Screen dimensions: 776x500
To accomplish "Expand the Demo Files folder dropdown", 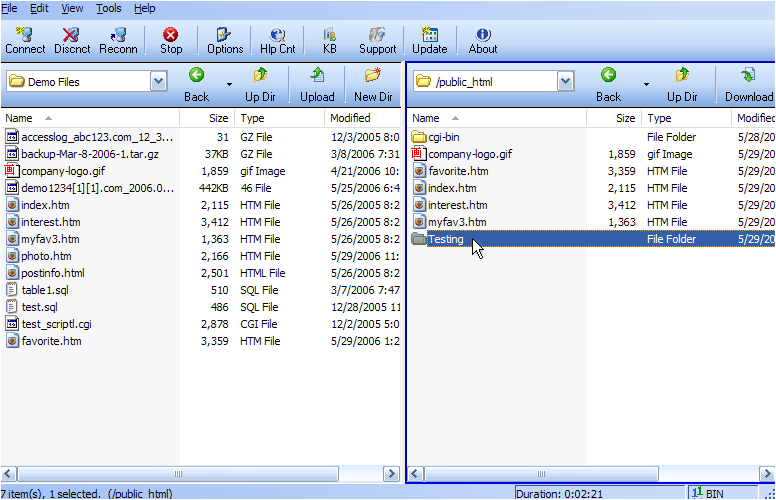I will [x=158, y=81].
